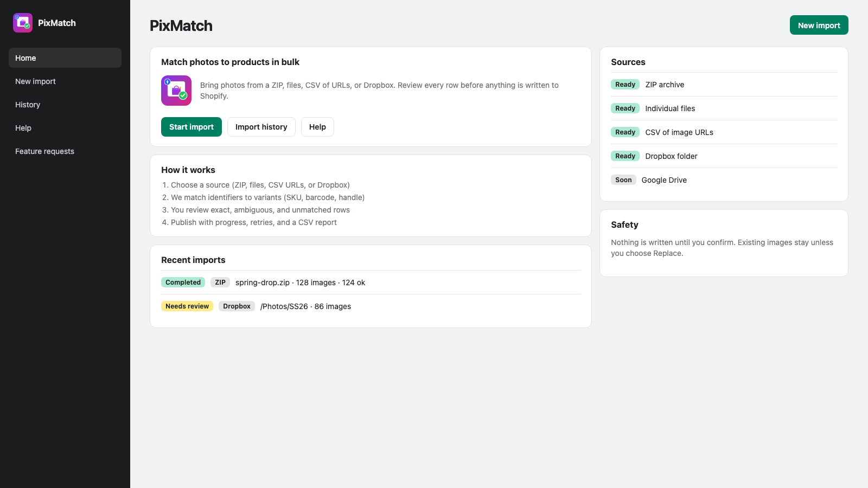
Task: Click the Match photos to products heading
Action: click(x=230, y=62)
